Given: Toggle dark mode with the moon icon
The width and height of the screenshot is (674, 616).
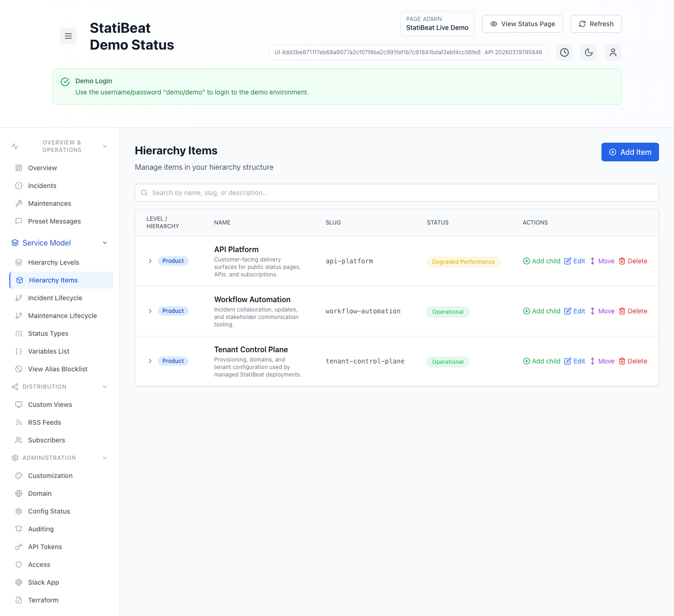Looking at the screenshot, I should [589, 52].
